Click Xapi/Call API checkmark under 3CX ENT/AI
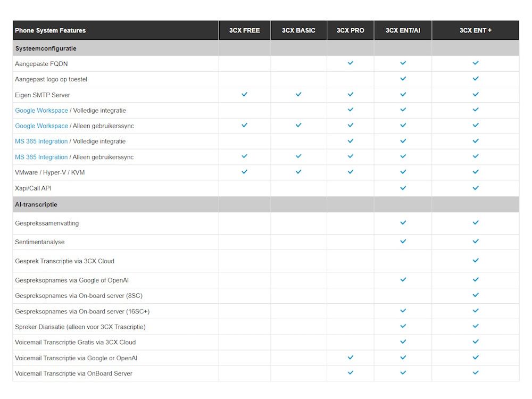The width and height of the screenshot is (532, 399). click(x=403, y=188)
